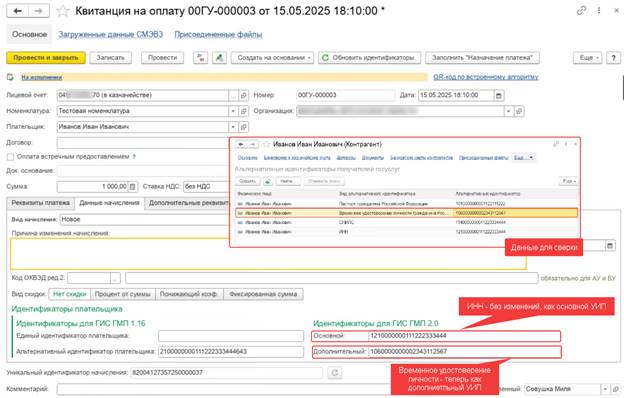Expand the Номенклатура dropdown arrow

233,111
